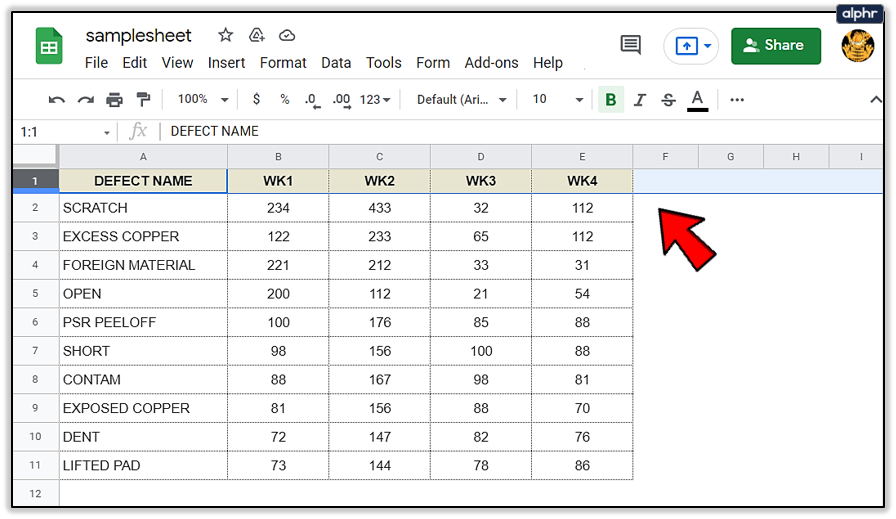Expand the font size 10 dropdown
The image size is (896, 519).
pos(557,100)
